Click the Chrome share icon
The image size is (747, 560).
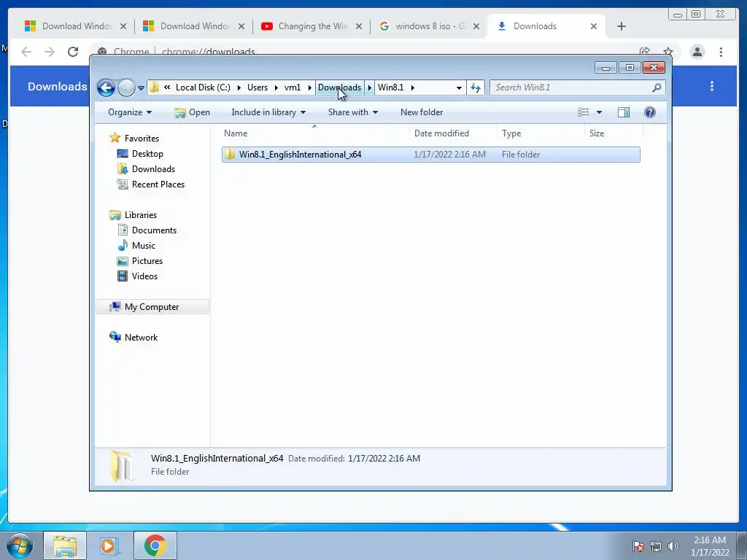[645, 52]
